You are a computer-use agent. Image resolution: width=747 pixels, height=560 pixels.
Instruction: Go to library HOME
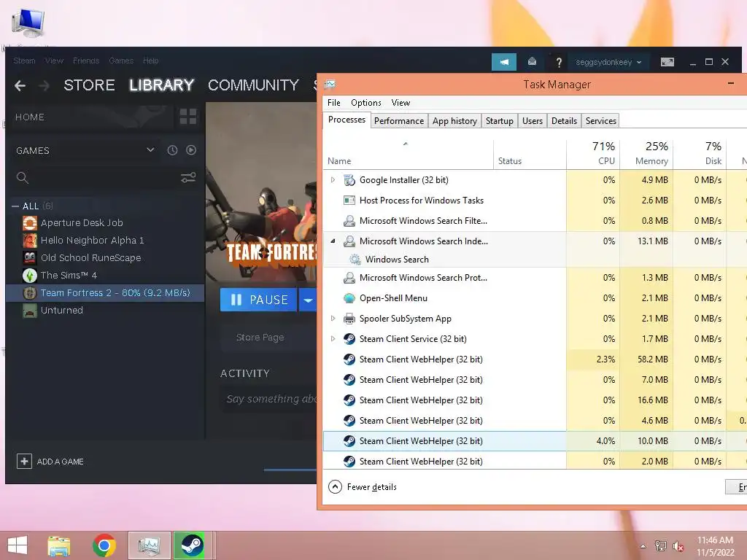coord(29,117)
